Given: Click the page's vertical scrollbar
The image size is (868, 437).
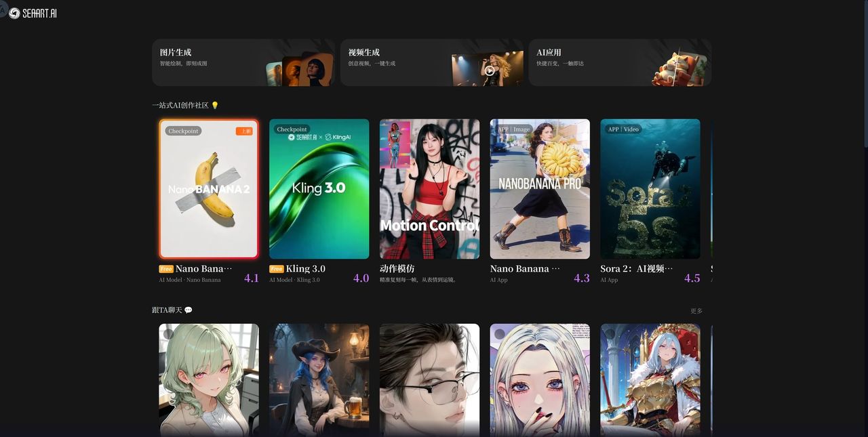Looking at the screenshot, I should pos(865,75).
